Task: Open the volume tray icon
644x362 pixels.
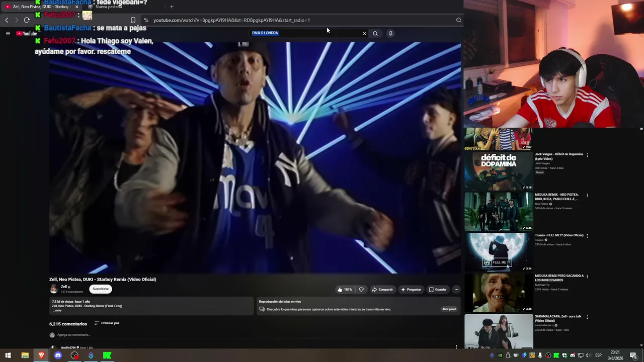Action: click(x=588, y=355)
